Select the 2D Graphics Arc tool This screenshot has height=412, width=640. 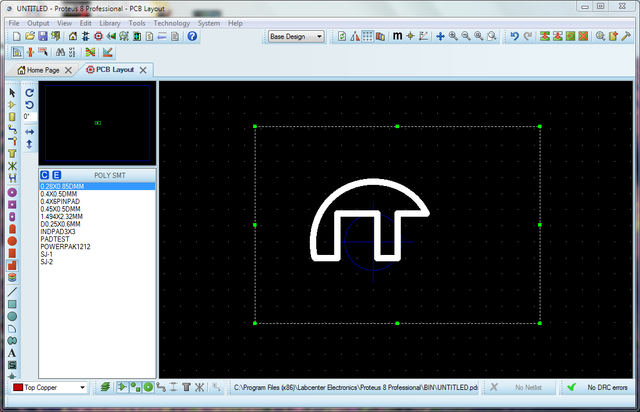coord(12,329)
